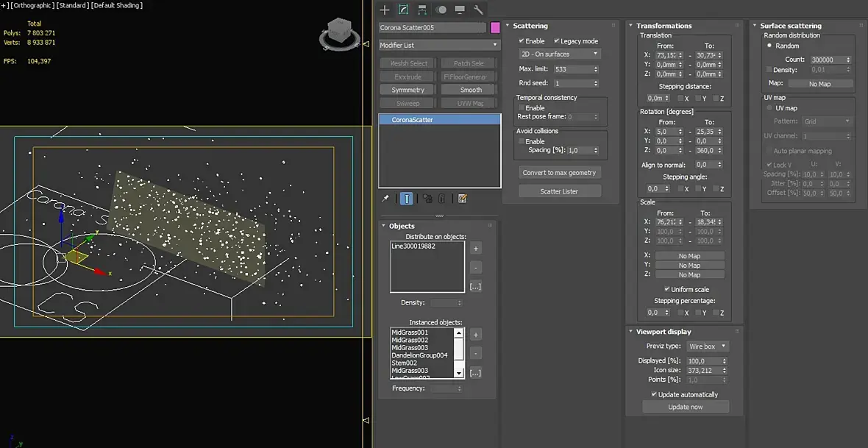The width and height of the screenshot is (868, 448).
Task: Click Configure Modifier Sets icon
Action: click(463, 198)
